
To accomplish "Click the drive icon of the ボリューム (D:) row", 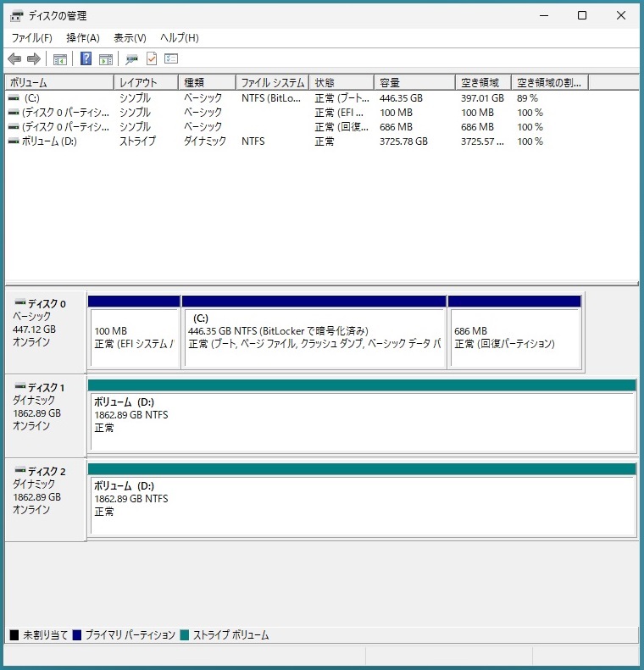I will pyautogui.click(x=14, y=141).
